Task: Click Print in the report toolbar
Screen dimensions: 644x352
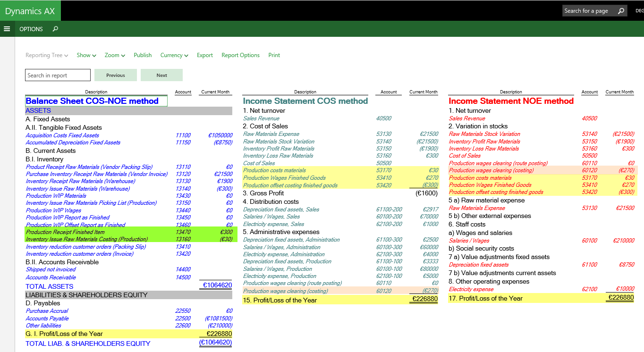Action: [x=274, y=55]
